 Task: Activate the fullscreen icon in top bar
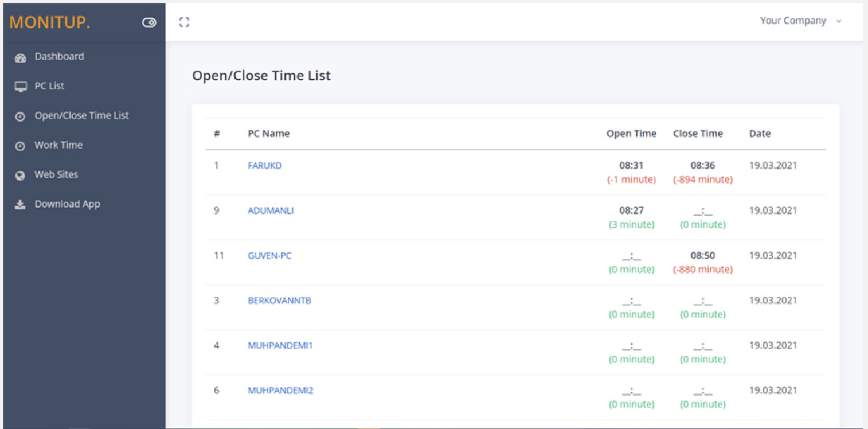tap(185, 21)
